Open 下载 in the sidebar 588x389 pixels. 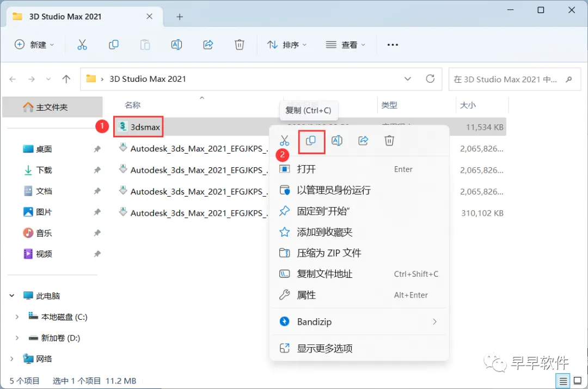(x=44, y=171)
